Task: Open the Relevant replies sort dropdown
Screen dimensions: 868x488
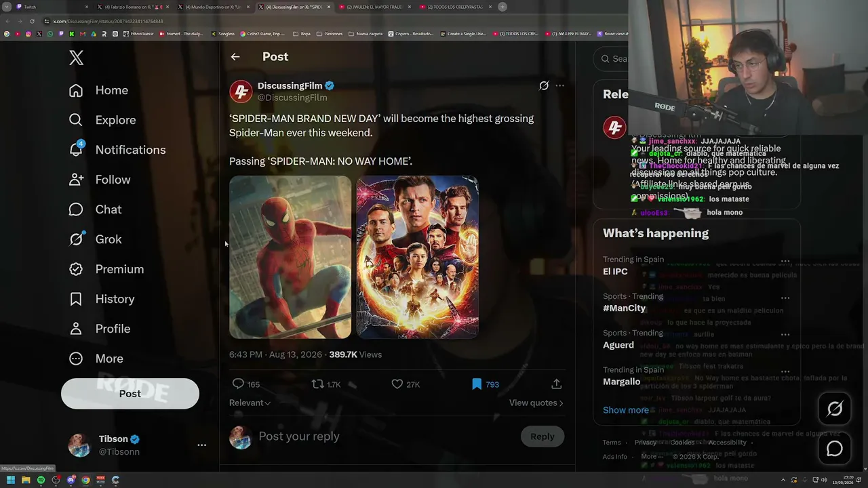Action: [250, 403]
